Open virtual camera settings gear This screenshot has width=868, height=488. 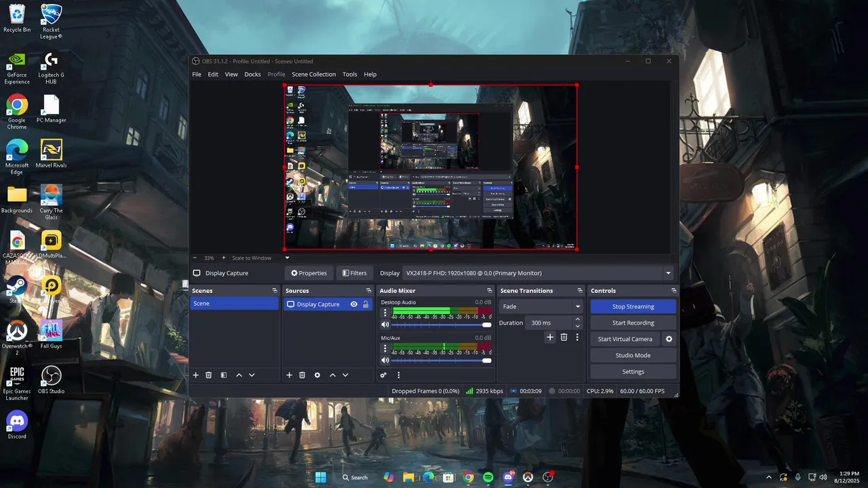[669, 339]
